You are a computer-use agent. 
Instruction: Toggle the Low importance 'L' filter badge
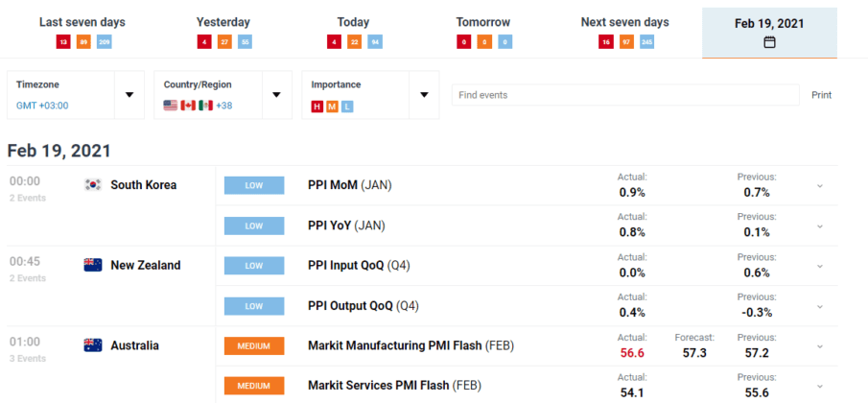click(346, 106)
